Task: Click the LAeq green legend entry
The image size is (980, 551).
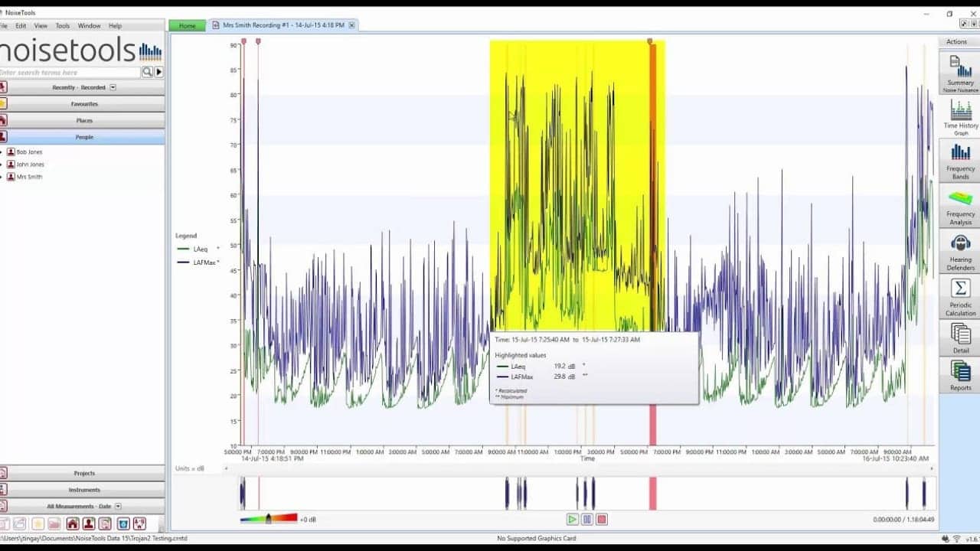Action: click(x=198, y=249)
